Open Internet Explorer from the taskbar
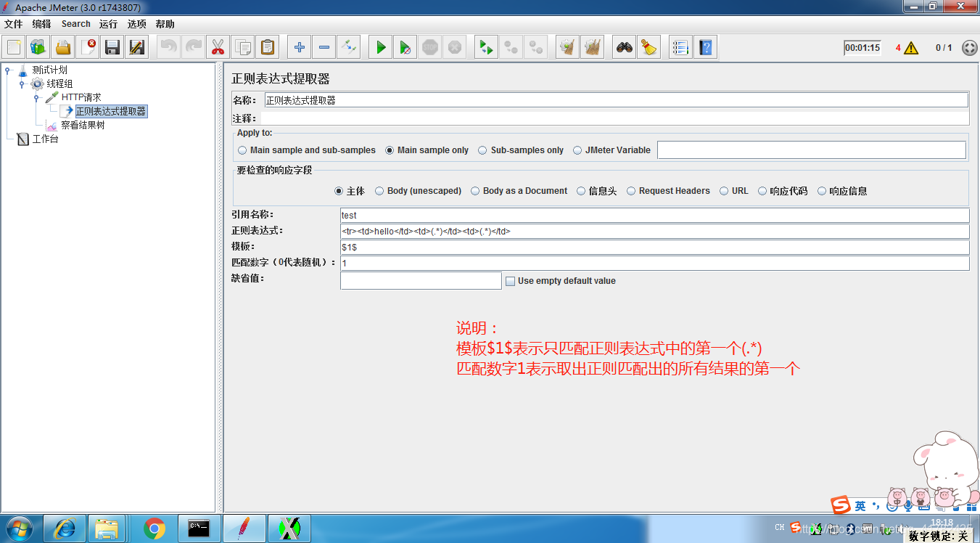Image resolution: width=980 pixels, height=543 pixels. coord(64,528)
